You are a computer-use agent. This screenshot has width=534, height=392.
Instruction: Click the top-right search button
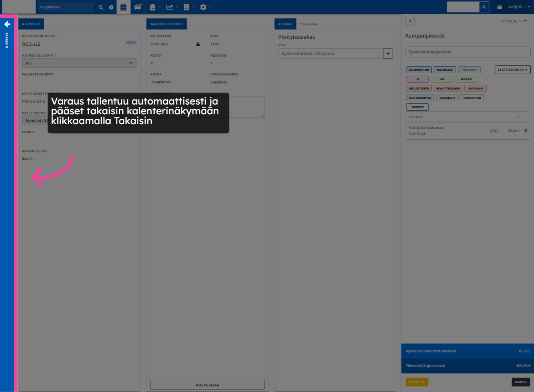pyautogui.click(x=484, y=7)
